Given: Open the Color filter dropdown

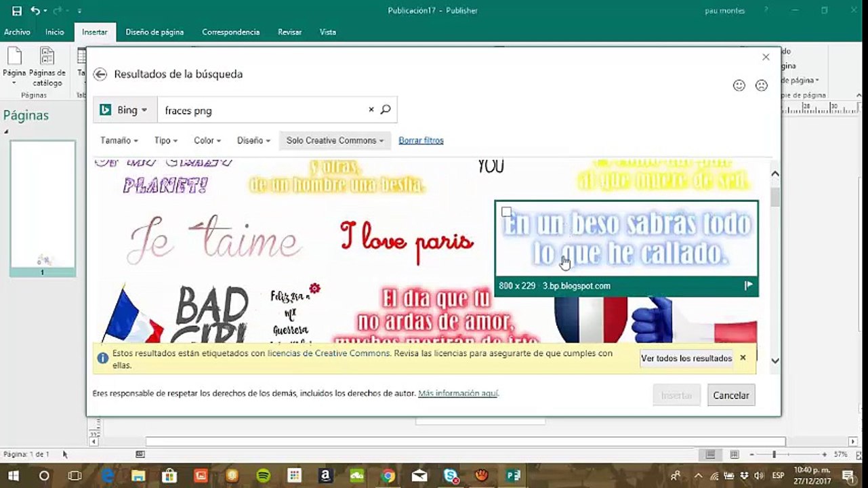Looking at the screenshot, I should [207, 140].
